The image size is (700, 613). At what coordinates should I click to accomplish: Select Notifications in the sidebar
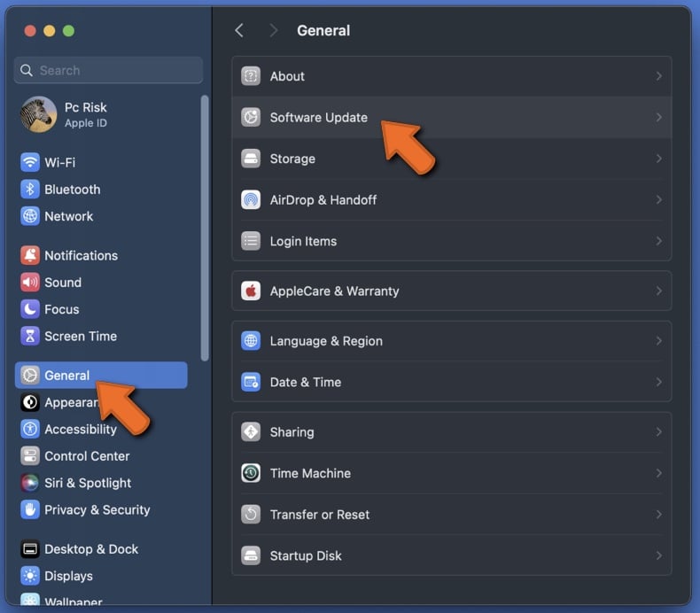pos(81,255)
